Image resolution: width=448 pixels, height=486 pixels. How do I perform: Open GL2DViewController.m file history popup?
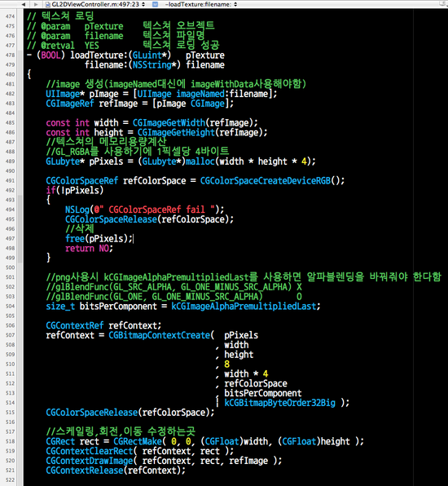click(95, 4)
